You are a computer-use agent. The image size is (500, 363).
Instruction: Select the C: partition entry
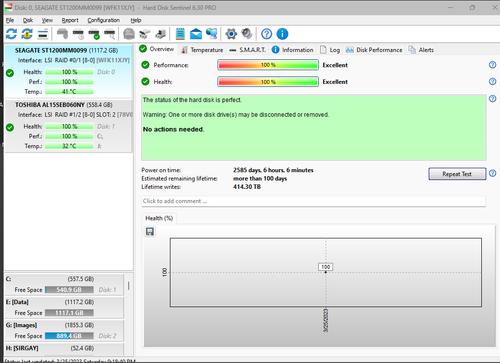point(64,284)
